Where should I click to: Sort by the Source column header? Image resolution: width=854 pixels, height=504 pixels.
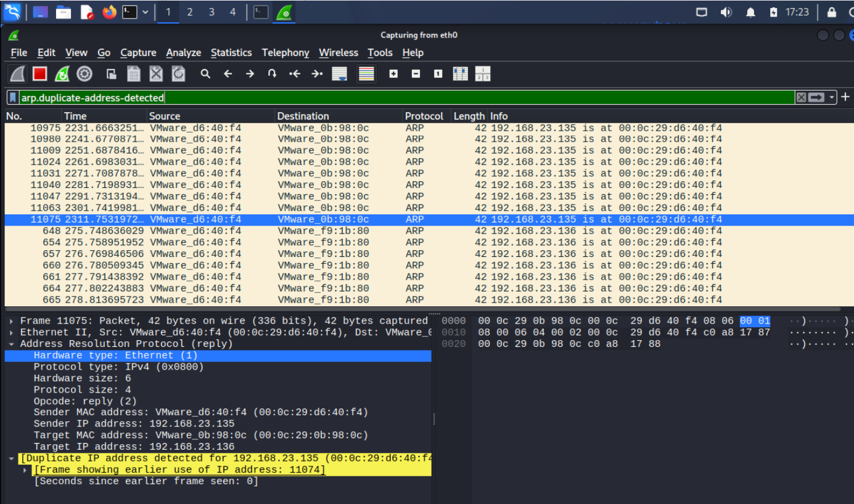pyautogui.click(x=211, y=116)
